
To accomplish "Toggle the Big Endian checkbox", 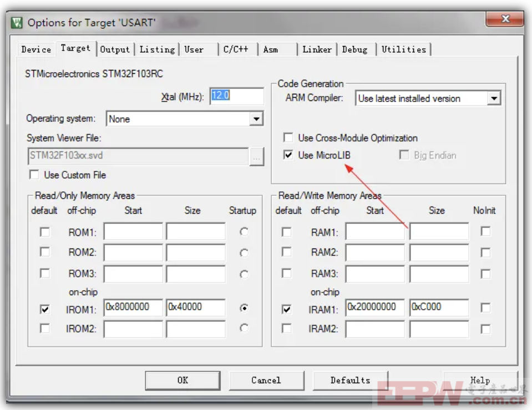I will [404, 155].
